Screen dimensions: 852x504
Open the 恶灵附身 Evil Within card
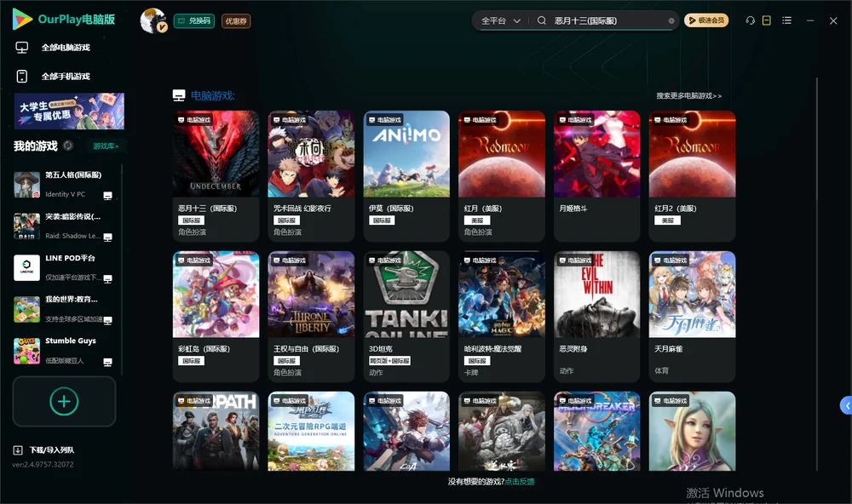[596, 316]
